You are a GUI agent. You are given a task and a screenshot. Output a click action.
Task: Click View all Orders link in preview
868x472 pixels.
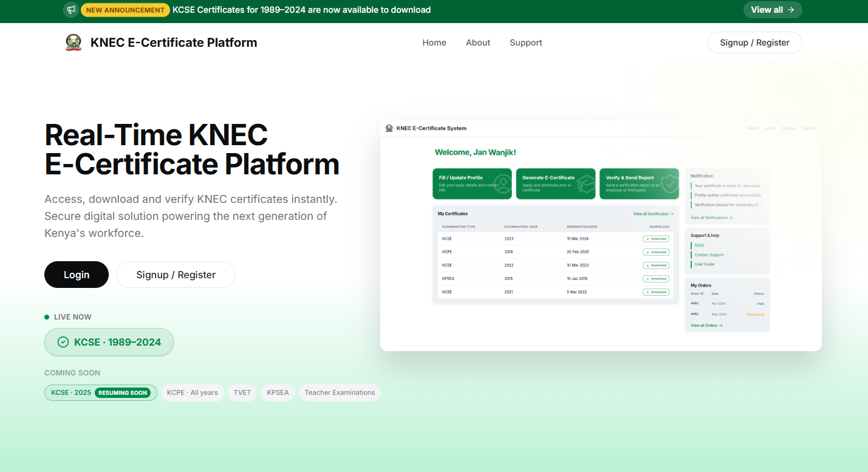[706, 326]
